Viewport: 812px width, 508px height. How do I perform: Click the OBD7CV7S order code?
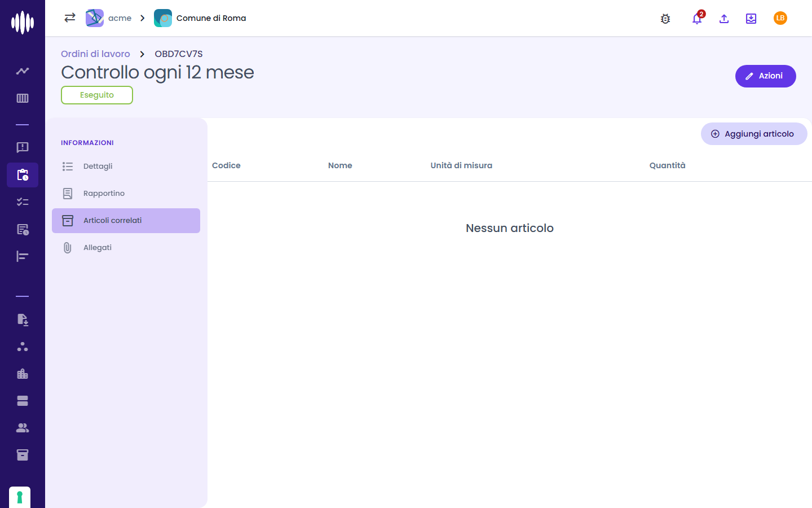(x=179, y=54)
